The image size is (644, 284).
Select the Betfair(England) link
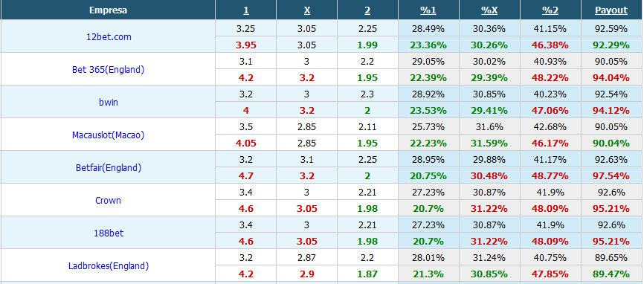[x=109, y=167]
